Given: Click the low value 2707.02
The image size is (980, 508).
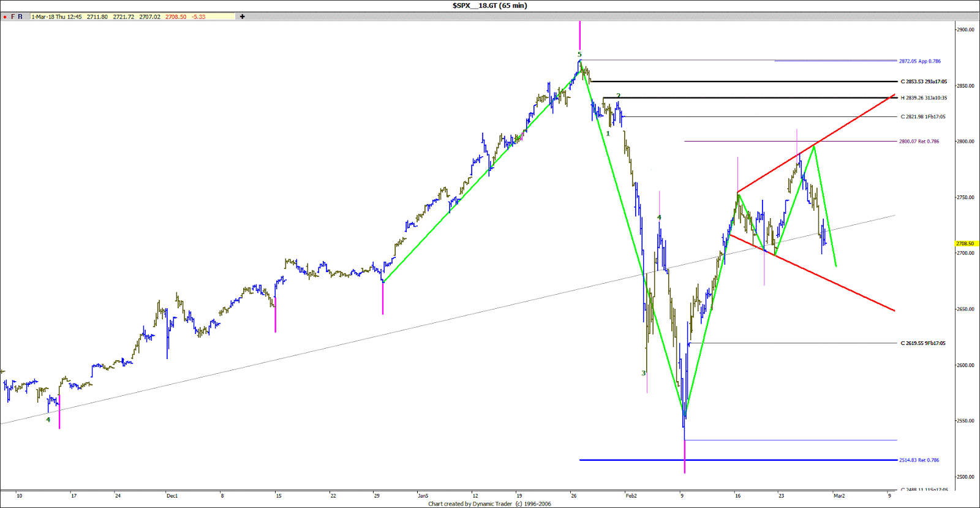Looking at the screenshot, I should pyautogui.click(x=150, y=17).
